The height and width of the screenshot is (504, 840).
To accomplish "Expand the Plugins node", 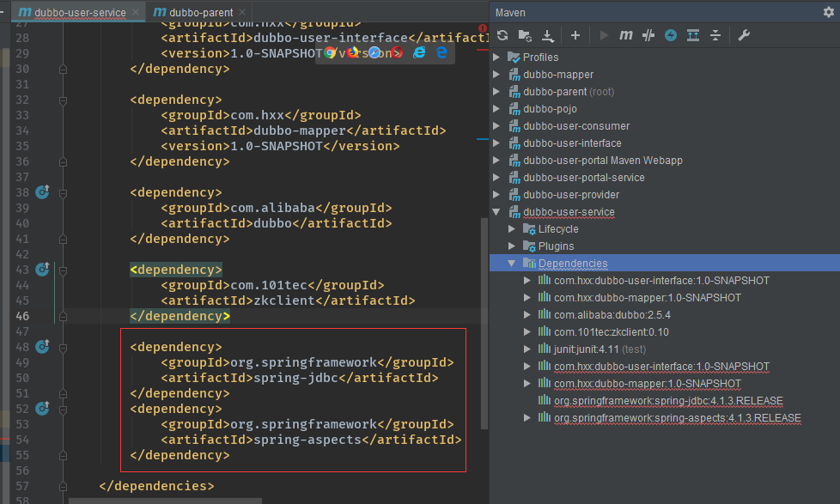I will 512,246.
